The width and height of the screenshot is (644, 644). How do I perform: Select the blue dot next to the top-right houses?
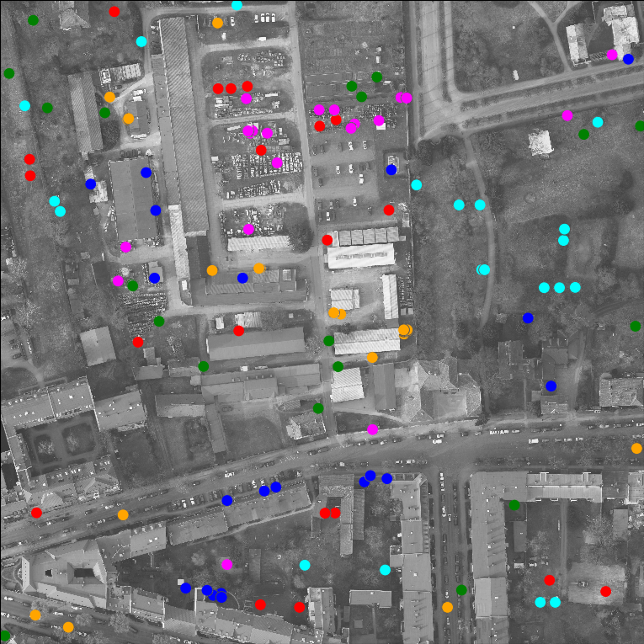(628, 59)
